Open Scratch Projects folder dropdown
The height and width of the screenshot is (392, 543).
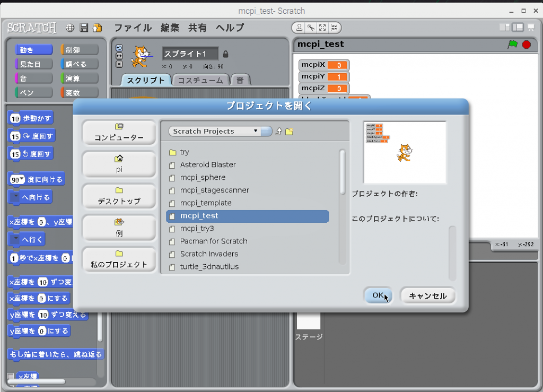(x=220, y=131)
